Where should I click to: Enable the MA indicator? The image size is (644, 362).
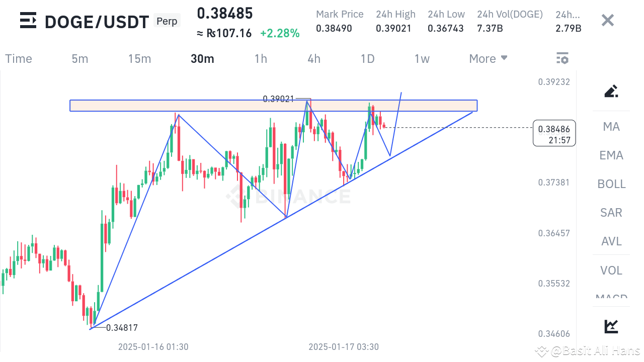coord(610,127)
